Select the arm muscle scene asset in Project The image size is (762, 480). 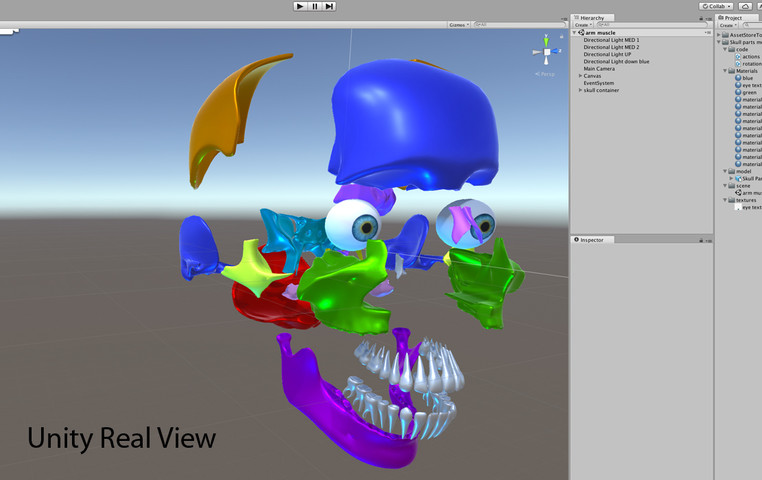click(748, 193)
